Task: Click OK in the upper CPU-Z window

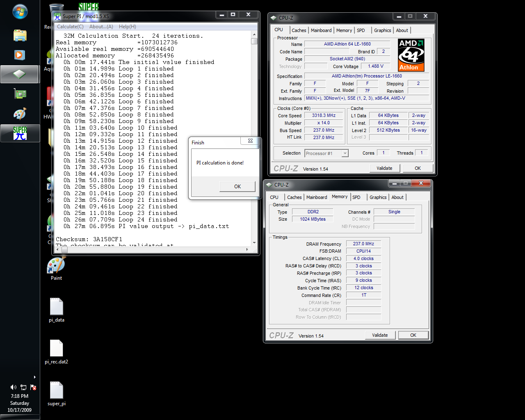Action: click(x=418, y=168)
